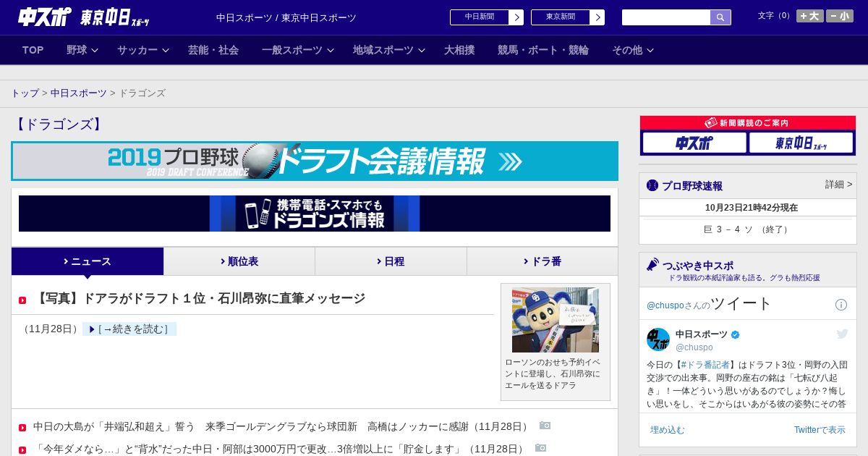Click the arrow beside 中日新聞
The image size is (868, 456).
pos(516,17)
